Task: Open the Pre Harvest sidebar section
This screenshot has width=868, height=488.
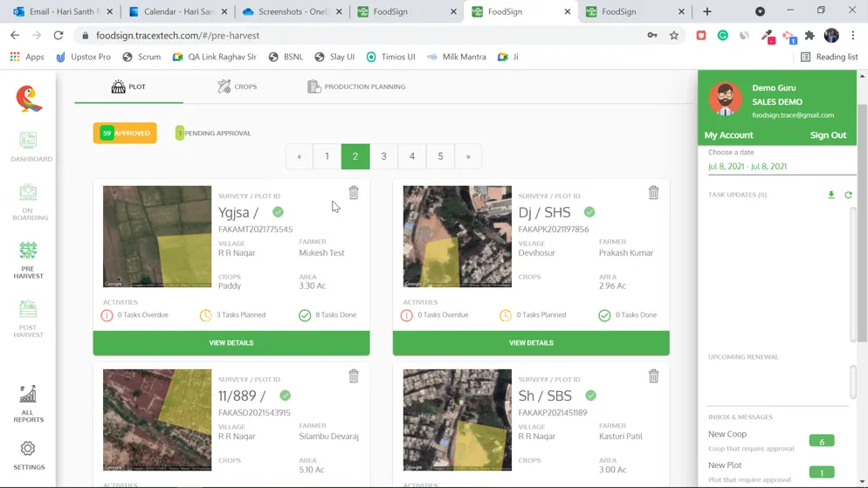Action: (28, 260)
